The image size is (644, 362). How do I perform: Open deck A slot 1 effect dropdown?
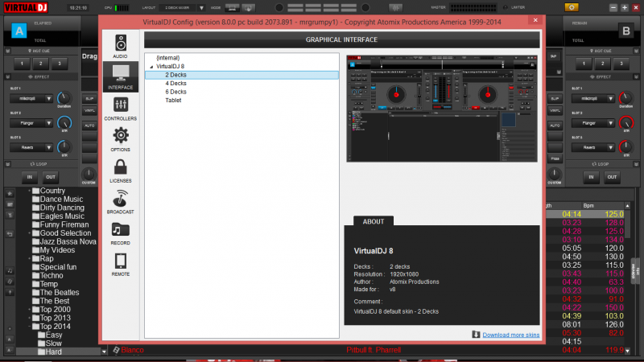[x=48, y=98]
